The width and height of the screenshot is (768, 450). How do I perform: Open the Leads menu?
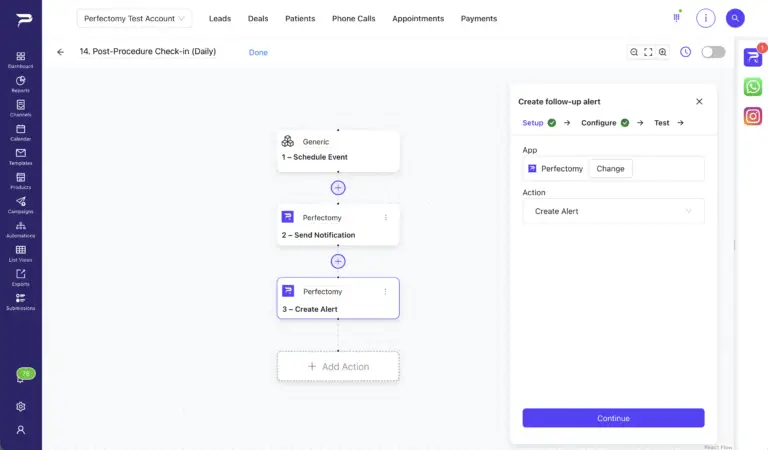(x=220, y=19)
